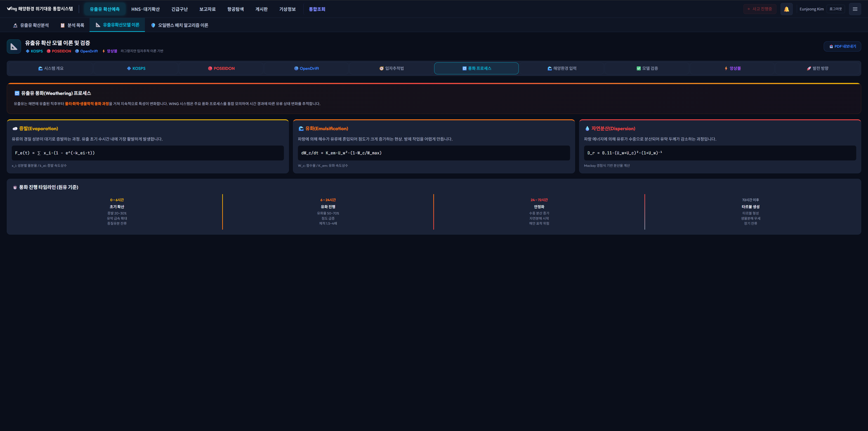The width and height of the screenshot is (868, 431).
Task: Open the 모델 검증 tab
Action: (x=647, y=68)
